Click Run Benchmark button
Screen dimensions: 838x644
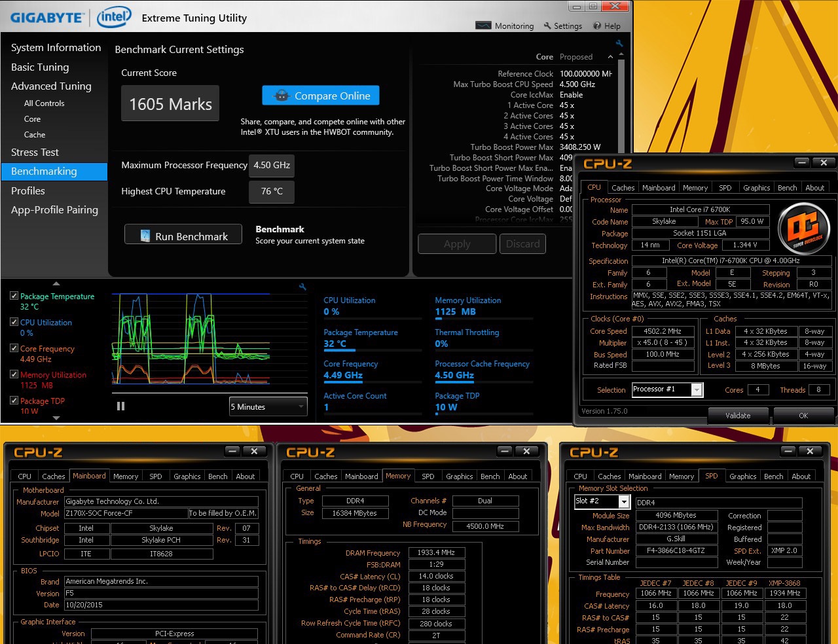click(183, 234)
